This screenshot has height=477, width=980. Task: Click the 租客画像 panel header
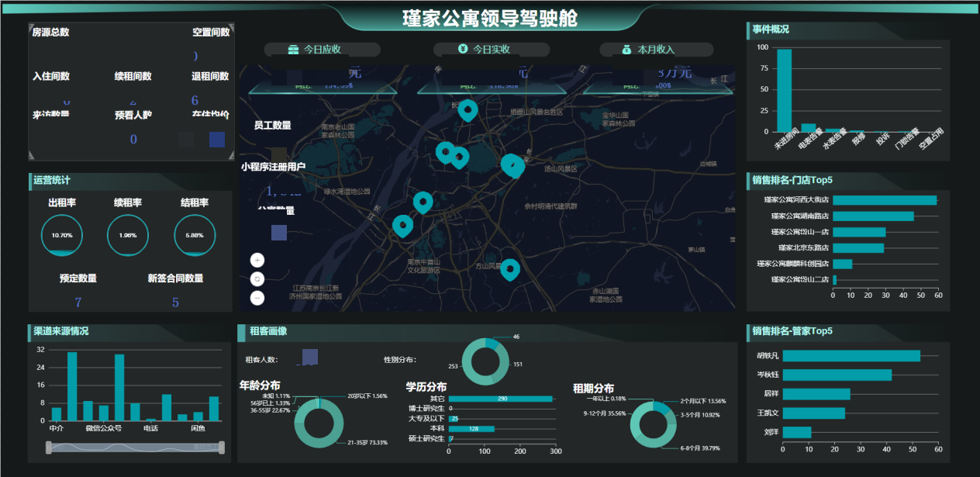[268, 331]
